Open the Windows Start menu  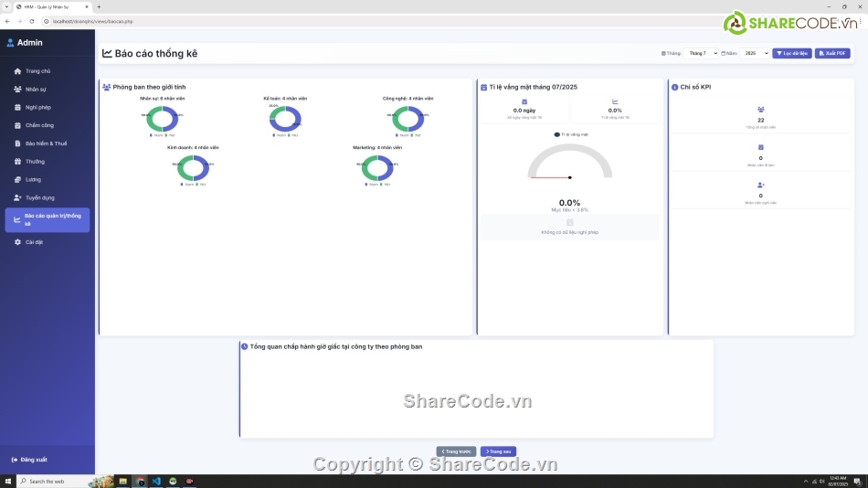click(x=7, y=482)
